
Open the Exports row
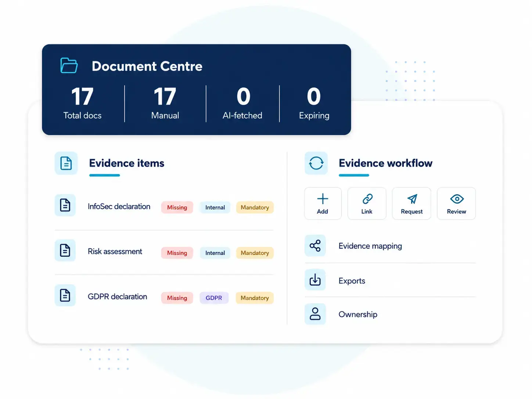pos(390,280)
